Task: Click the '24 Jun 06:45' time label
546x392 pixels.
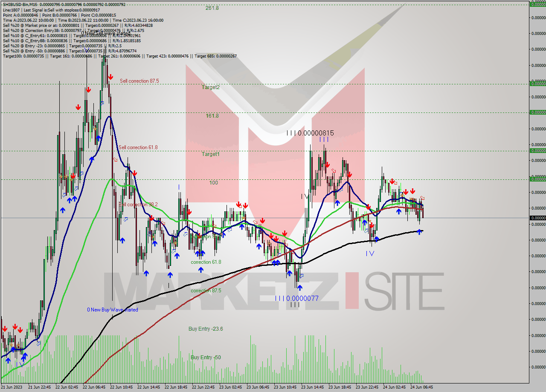Action: click(421, 387)
